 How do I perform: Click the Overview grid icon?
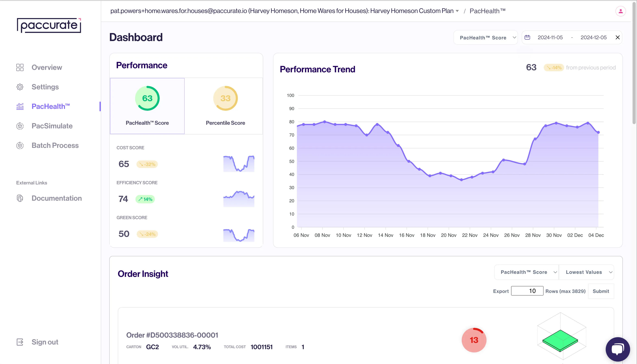[20, 67]
